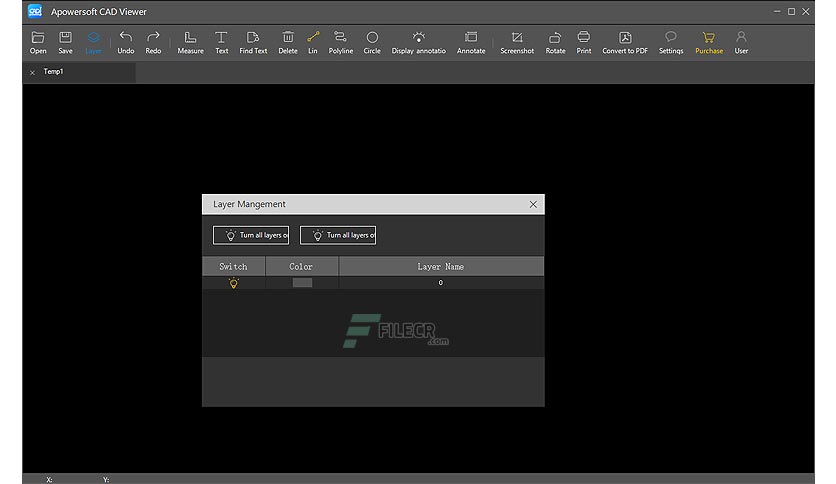836x484 pixels.
Task: Select the Circle tool
Action: point(372,42)
